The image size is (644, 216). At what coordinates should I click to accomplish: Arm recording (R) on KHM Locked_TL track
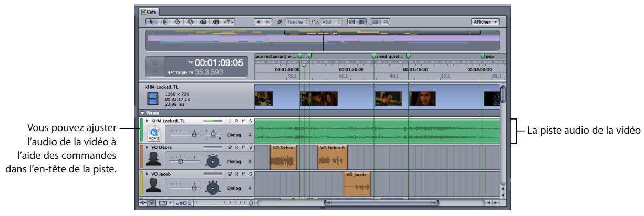(237, 121)
